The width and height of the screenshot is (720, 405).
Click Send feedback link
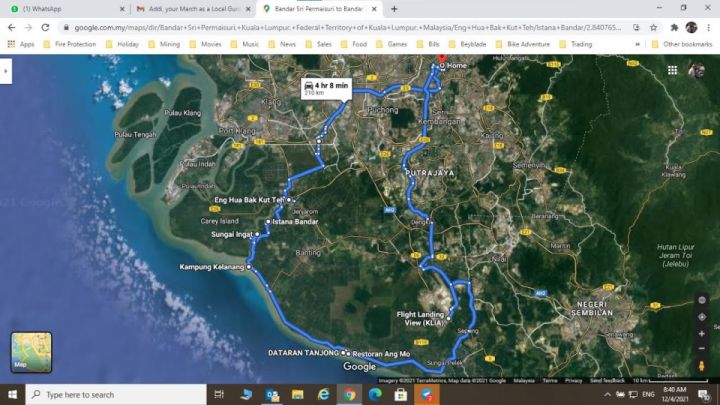[x=607, y=381]
